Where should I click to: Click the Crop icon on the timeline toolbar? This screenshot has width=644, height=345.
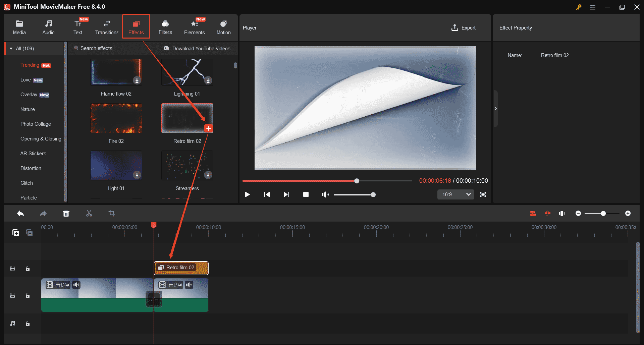[112, 213]
